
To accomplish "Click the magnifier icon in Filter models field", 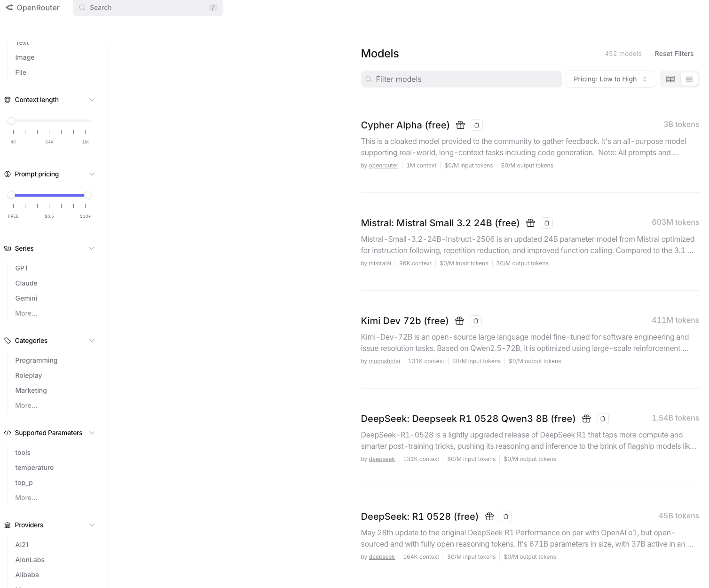I will coord(369,79).
